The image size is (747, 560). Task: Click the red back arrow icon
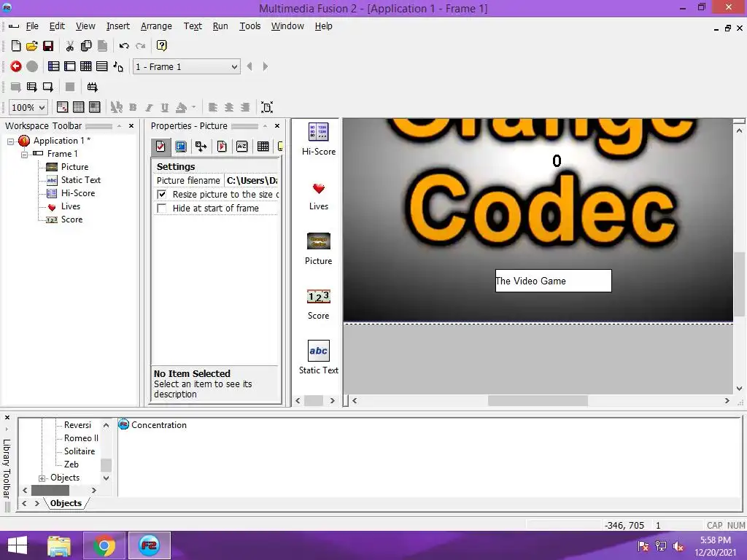coord(16,66)
